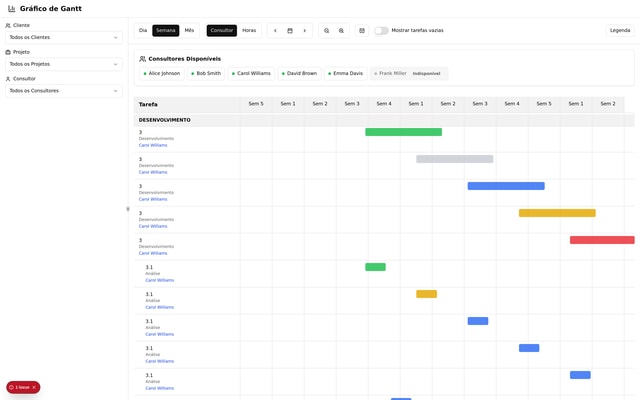Click the sidebar resize handle
Screen dimensions: 640x400
[128, 209]
